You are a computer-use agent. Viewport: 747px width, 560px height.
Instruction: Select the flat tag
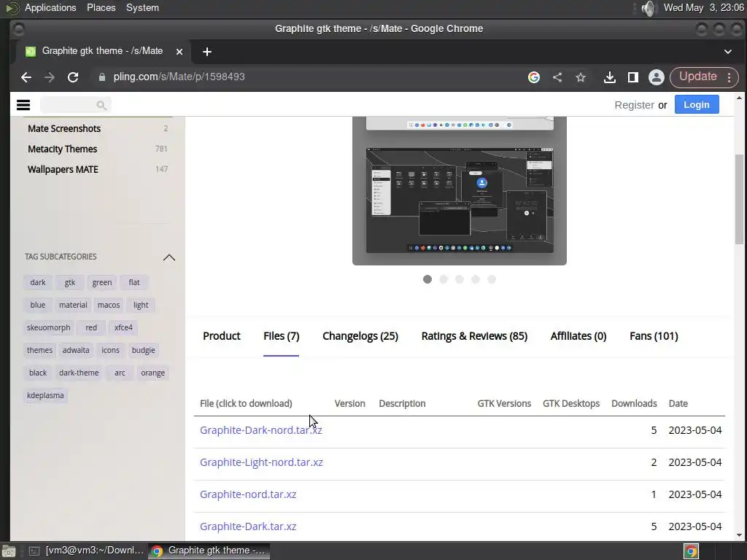pos(134,282)
